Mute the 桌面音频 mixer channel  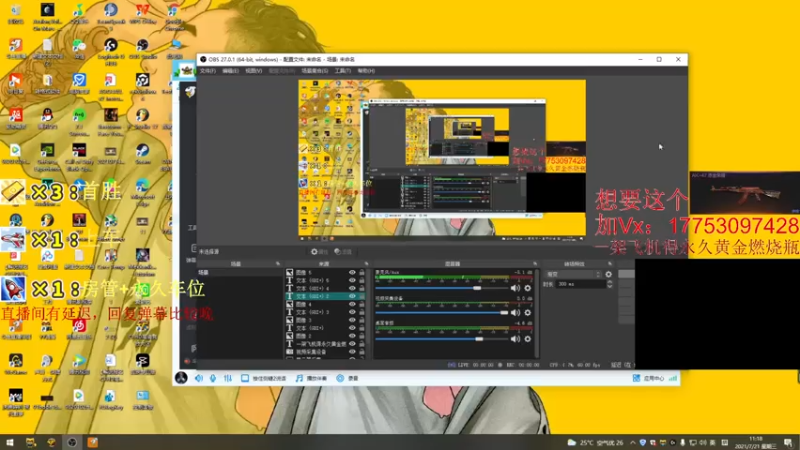(515, 339)
